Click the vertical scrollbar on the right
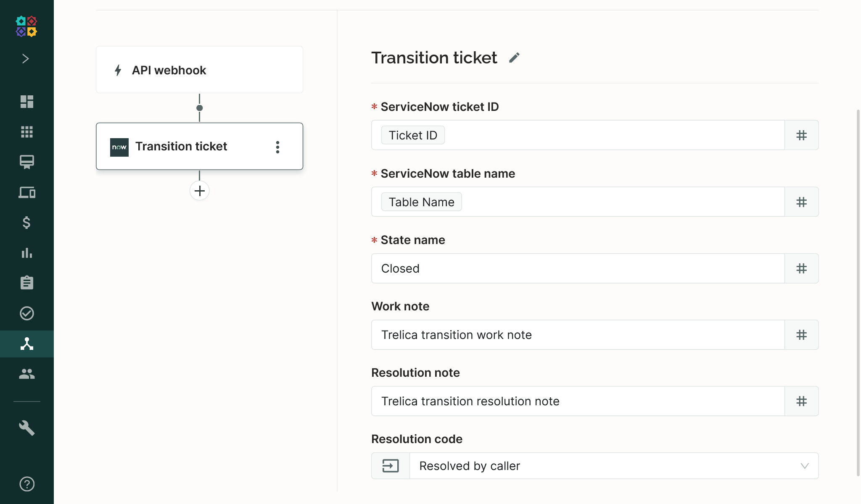Image resolution: width=861 pixels, height=504 pixels. pyautogui.click(x=858, y=293)
